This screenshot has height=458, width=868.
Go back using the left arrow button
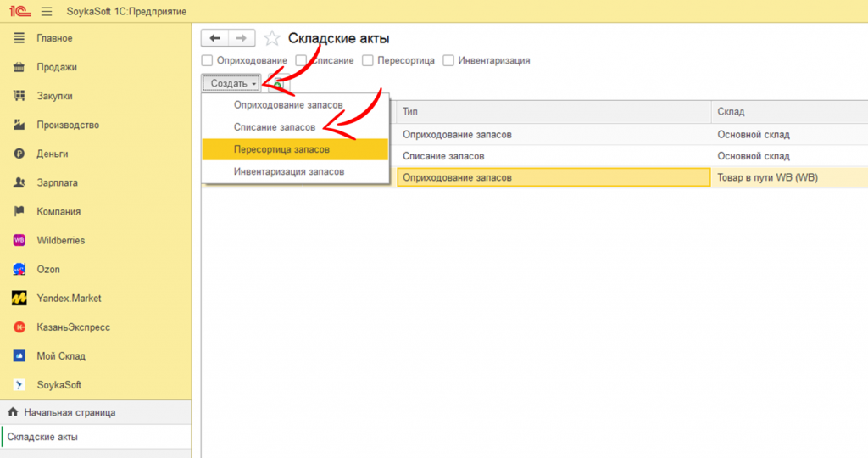(x=215, y=38)
